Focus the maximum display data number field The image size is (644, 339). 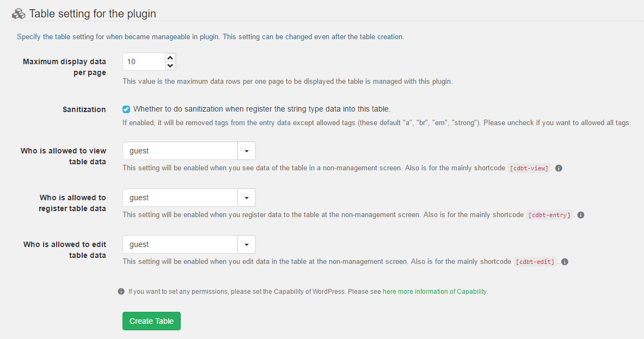pos(143,61)
